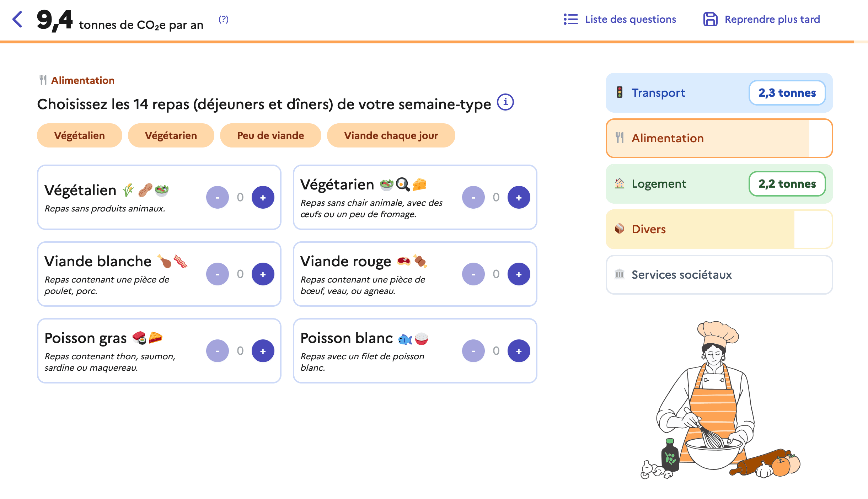
Task: Open the Logement category panel
Action: click(x=675, y=184)
